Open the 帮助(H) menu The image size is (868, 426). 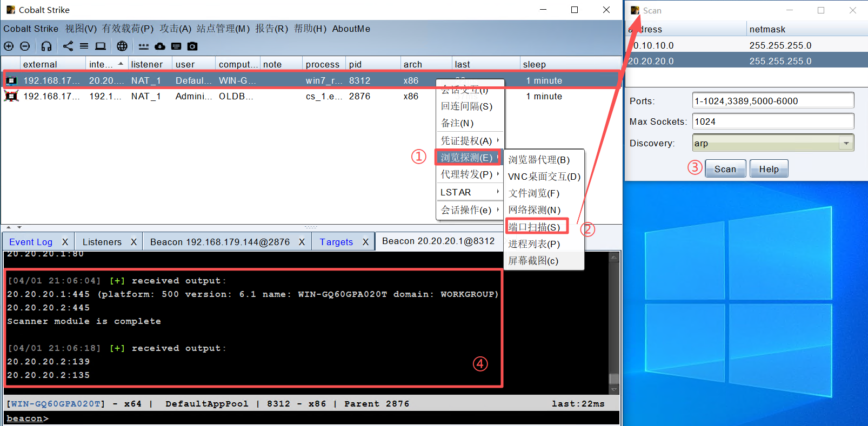click(310, 29)
